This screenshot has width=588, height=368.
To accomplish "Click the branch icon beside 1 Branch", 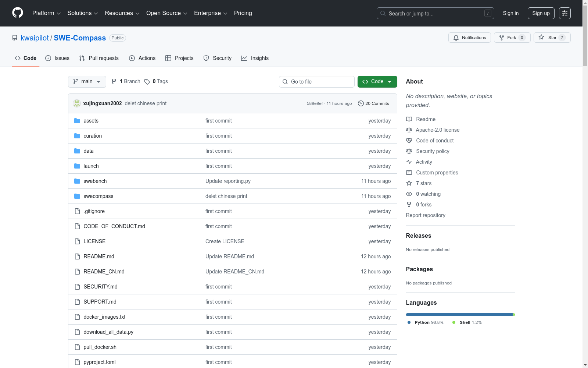I will 114,82.
